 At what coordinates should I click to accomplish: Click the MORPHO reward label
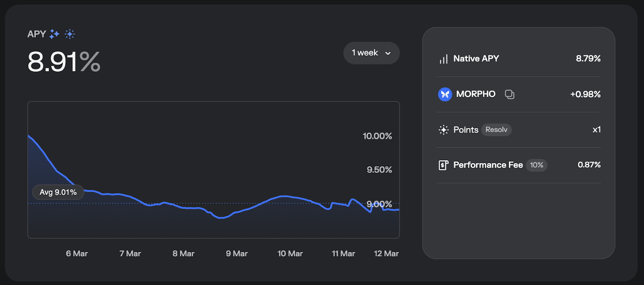[476, 94]
